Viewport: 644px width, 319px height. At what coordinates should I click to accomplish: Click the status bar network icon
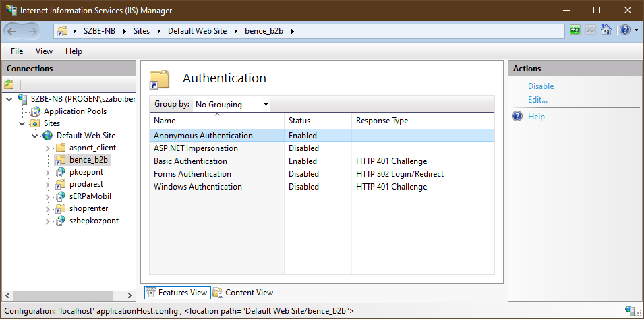(x=631, y=311)
